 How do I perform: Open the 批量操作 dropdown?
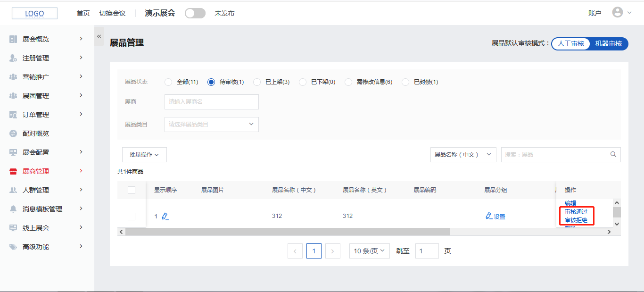pyautogui.click(x=144, y=155)
